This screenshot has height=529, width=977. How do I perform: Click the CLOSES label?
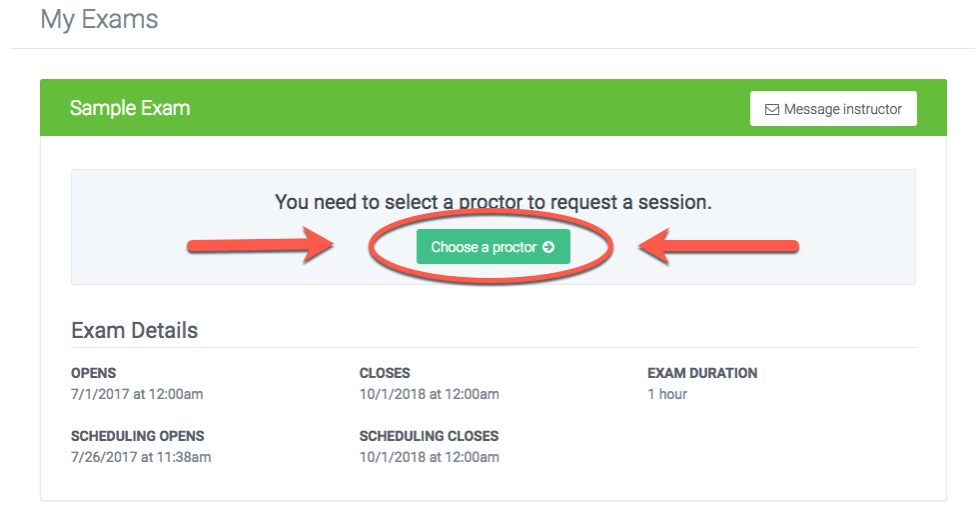click(385, 373)
